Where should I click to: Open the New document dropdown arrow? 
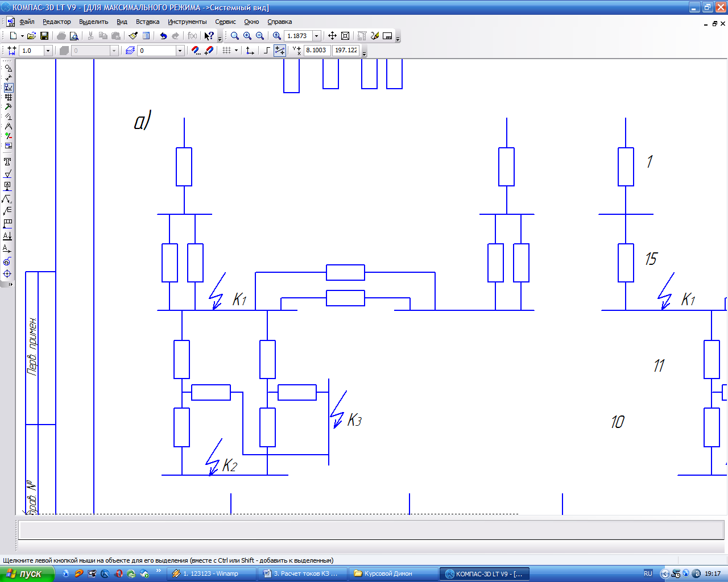click(x=22, y=36)
